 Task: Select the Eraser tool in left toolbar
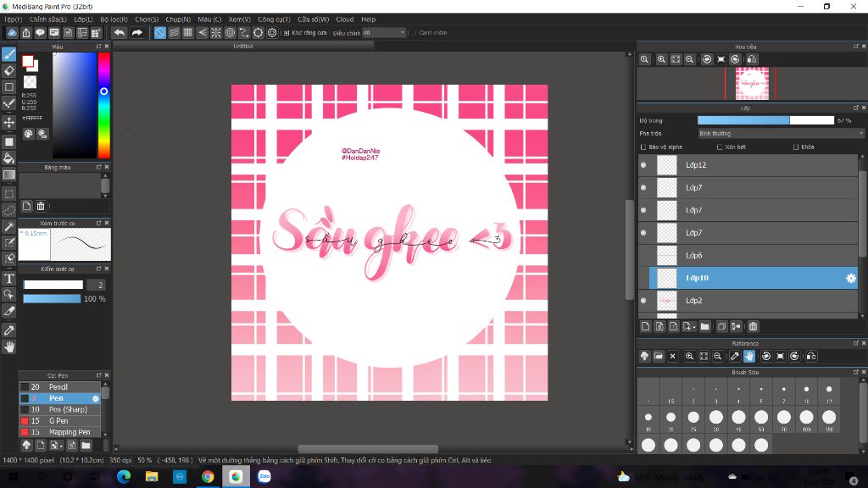[9, 70]
